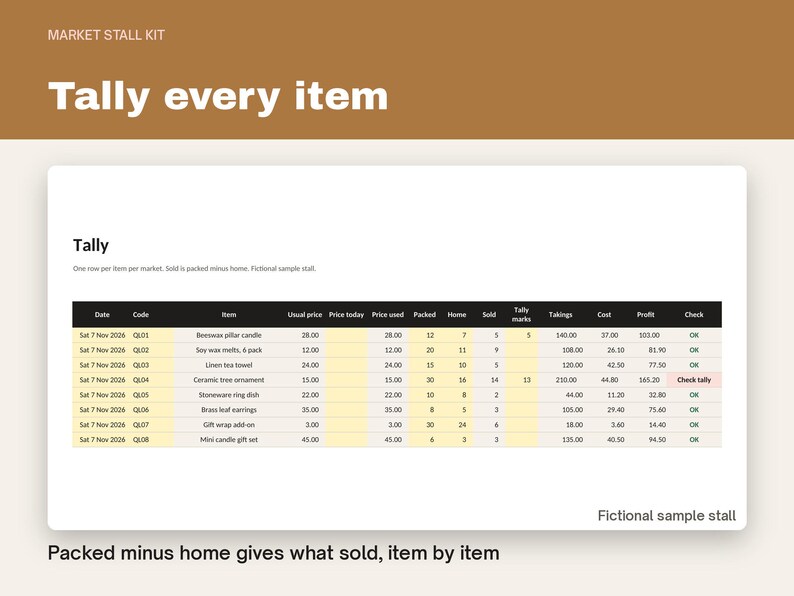
Task: Click the profit value '165.20'
Action: (x=649, y=380)
